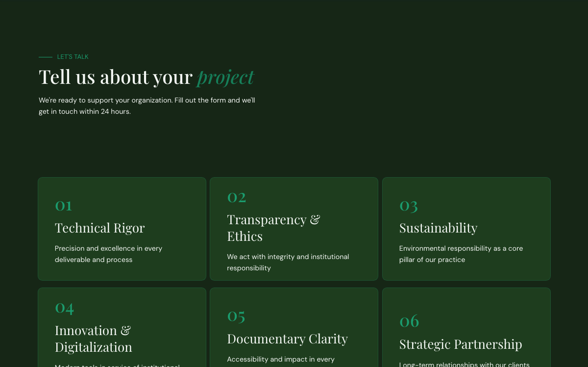This screenshot has width=588, height=367.
Task: Click the Strategic Partnership title
Action: coord(461,344)
